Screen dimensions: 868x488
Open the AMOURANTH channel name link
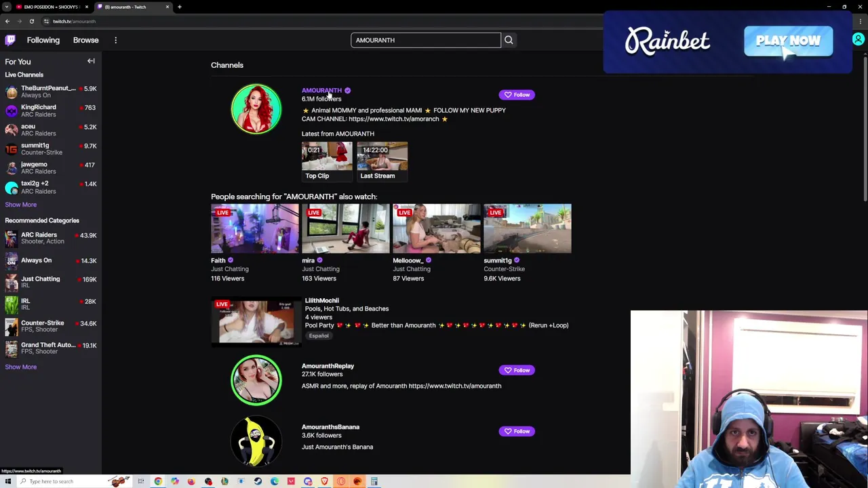tap(321, 90)
